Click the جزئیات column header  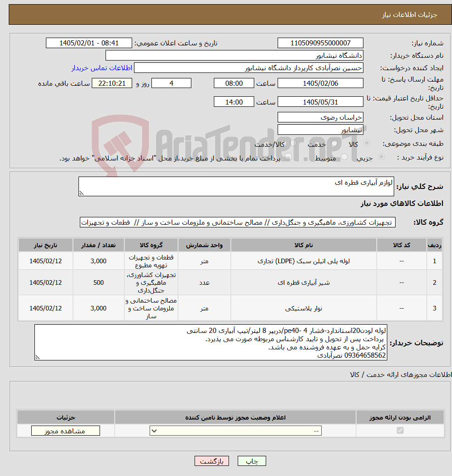[66, 418]
